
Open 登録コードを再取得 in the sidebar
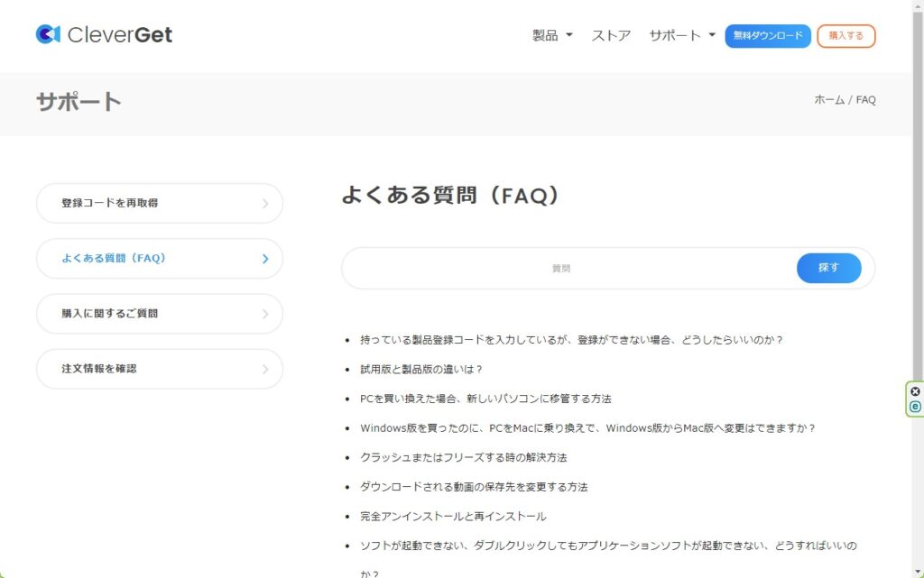pyautogui.click(x=160, y=203)
